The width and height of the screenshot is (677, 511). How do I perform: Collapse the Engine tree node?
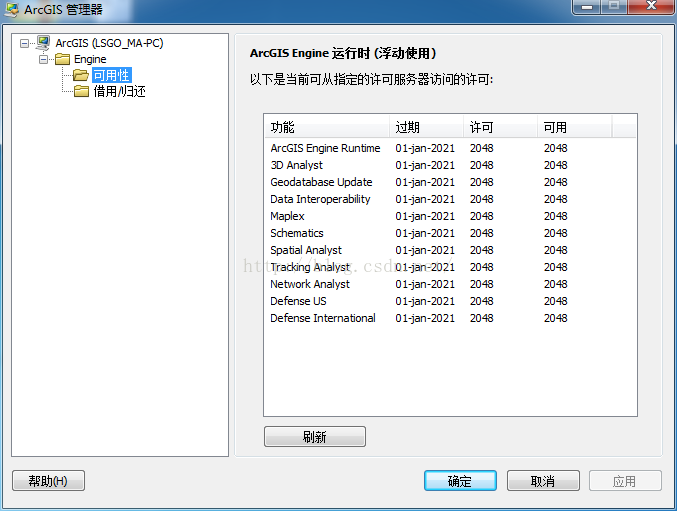[x=43, y=59]
